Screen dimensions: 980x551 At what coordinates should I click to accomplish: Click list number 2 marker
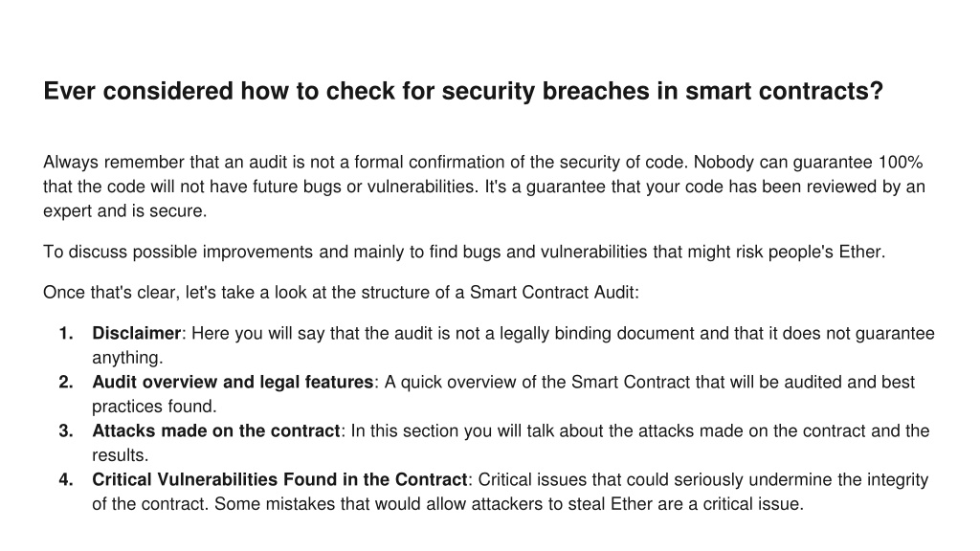[66, 382]
